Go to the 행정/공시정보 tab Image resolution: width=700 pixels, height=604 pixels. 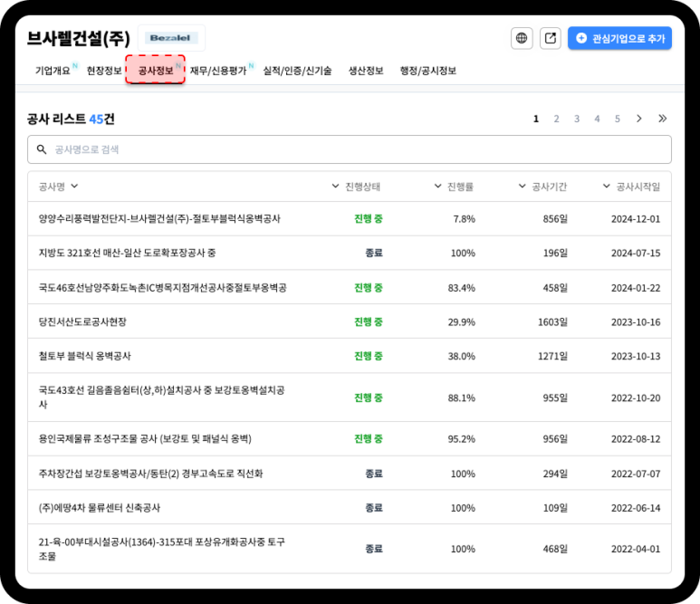pos(428,71)
